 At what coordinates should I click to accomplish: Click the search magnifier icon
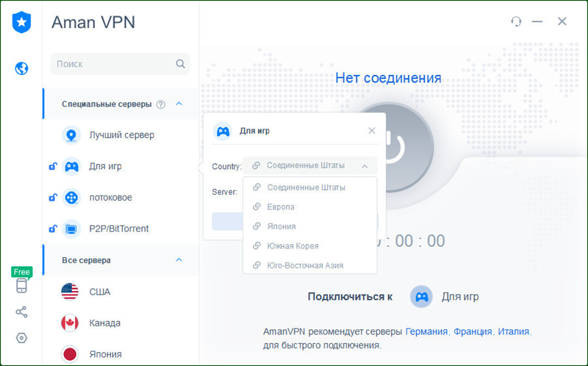(x=180, y=64)
